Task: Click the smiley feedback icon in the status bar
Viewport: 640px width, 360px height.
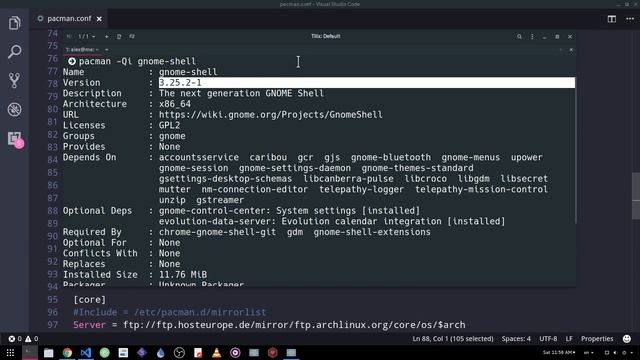Action: coord(627,339)
